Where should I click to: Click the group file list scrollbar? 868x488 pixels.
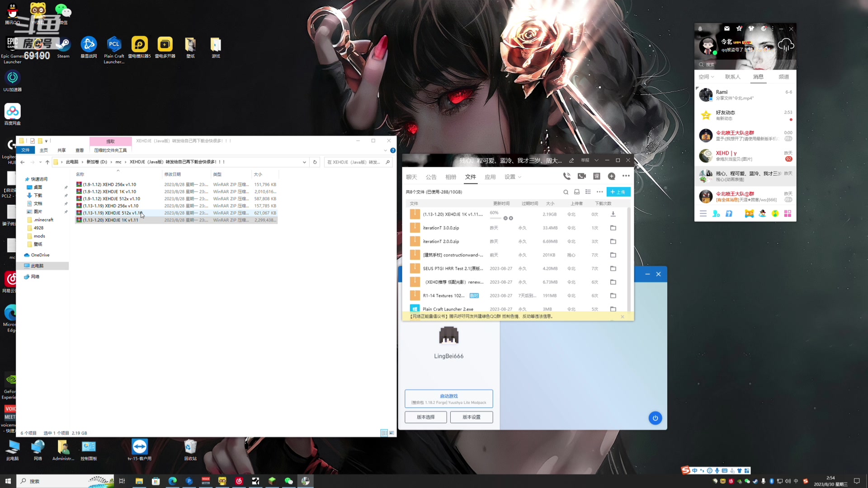tap(629, 260)
